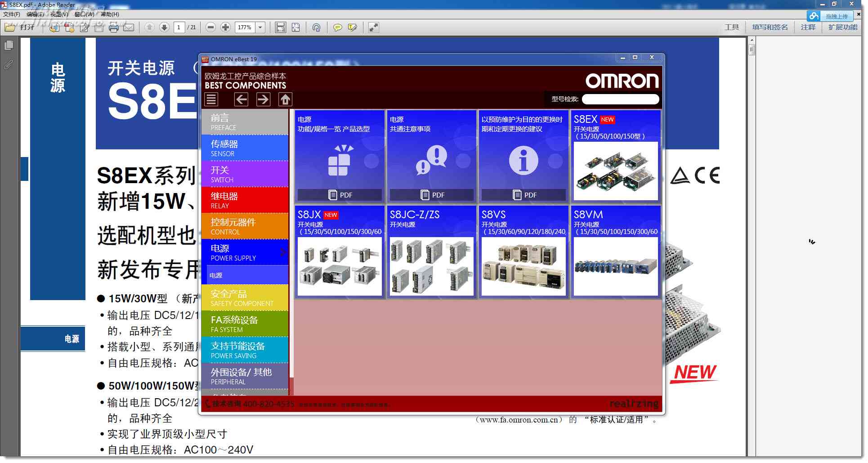
Task: Open the 文件(F) menu
Action: pos(12,14)
